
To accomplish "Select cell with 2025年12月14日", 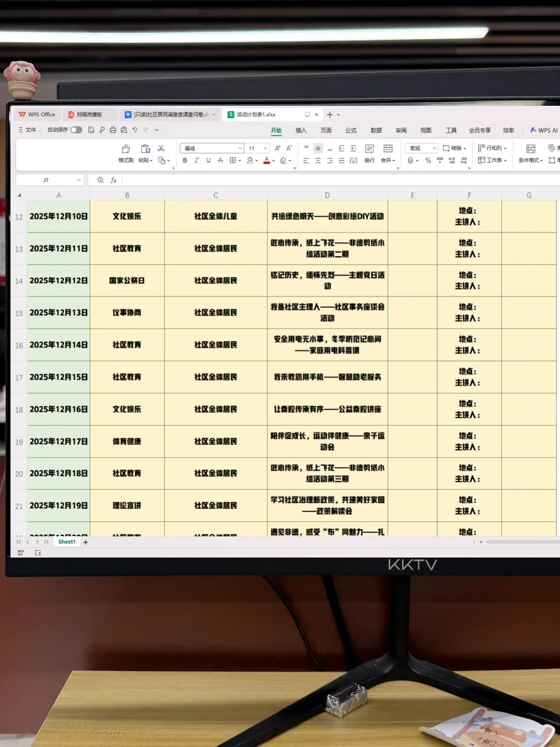I will pyautogui.click(x=59, y=345).
